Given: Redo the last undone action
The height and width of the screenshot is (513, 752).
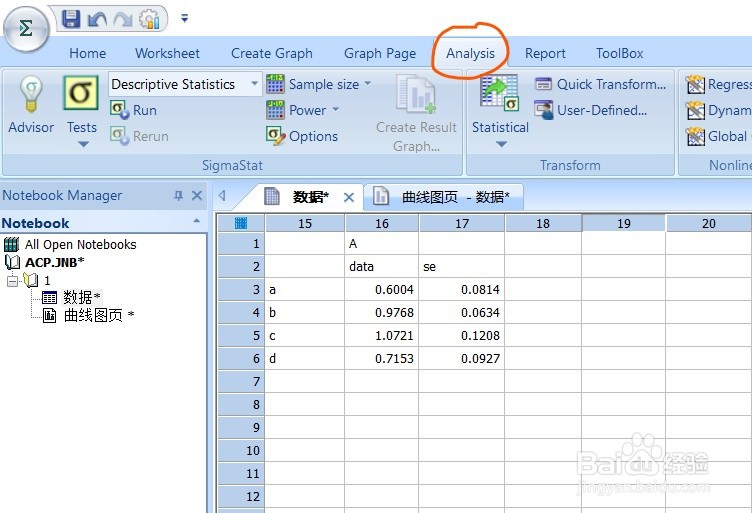Looking at the screenshot, I should point(123,20).
